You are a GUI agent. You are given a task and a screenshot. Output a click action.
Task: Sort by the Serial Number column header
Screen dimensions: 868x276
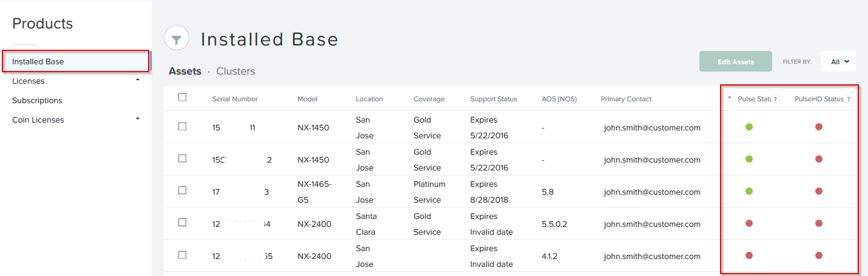(x=235, y=99)
